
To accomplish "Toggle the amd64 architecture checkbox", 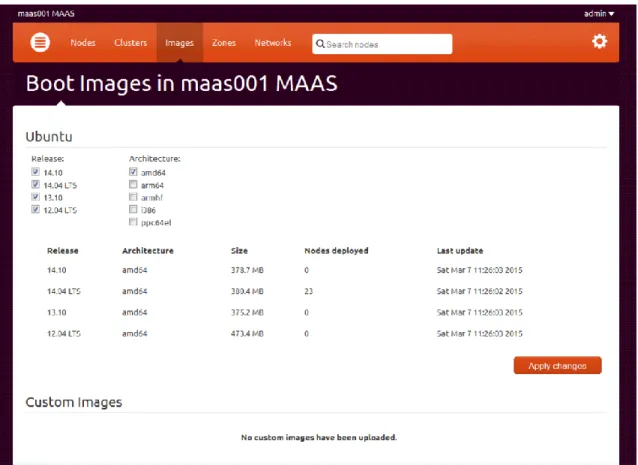I will click(x=133, y=172).
